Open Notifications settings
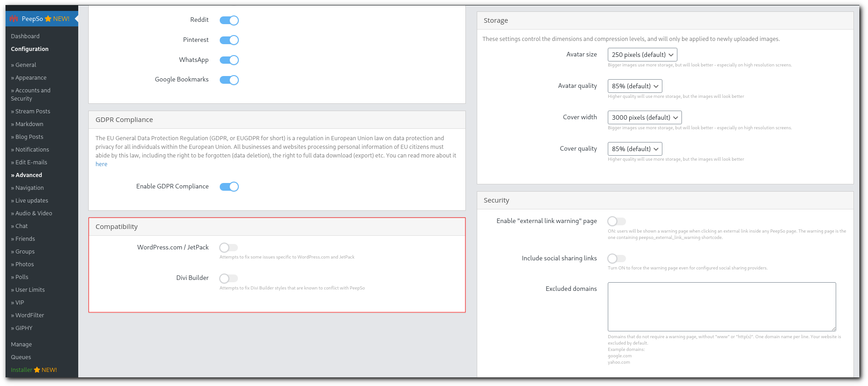Image resolution: width=868 pixels, height=386 pixels. (x=30, y=150)
